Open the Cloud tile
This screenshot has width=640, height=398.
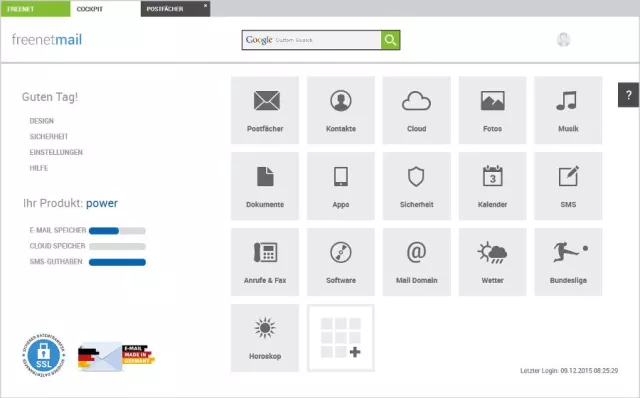417,110
